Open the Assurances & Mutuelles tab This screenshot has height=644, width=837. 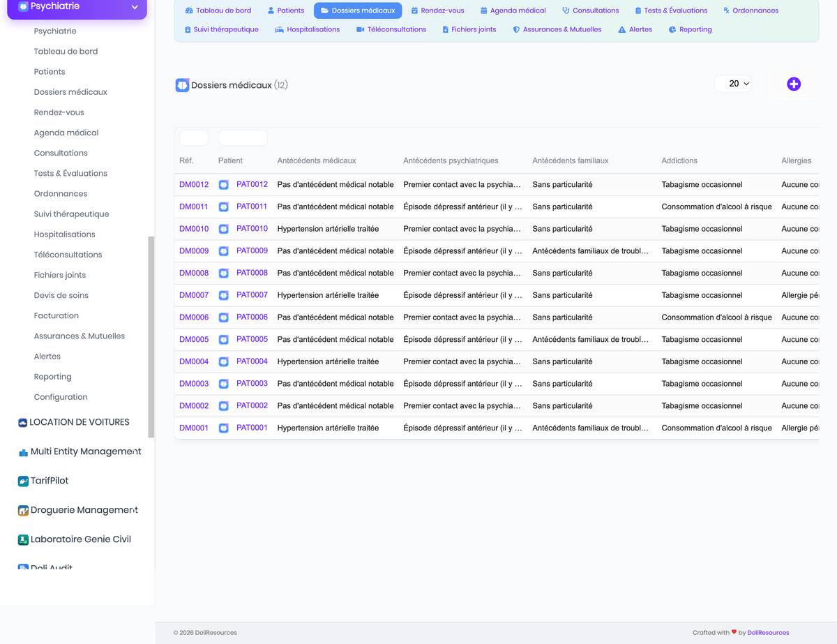pos(557,29)
